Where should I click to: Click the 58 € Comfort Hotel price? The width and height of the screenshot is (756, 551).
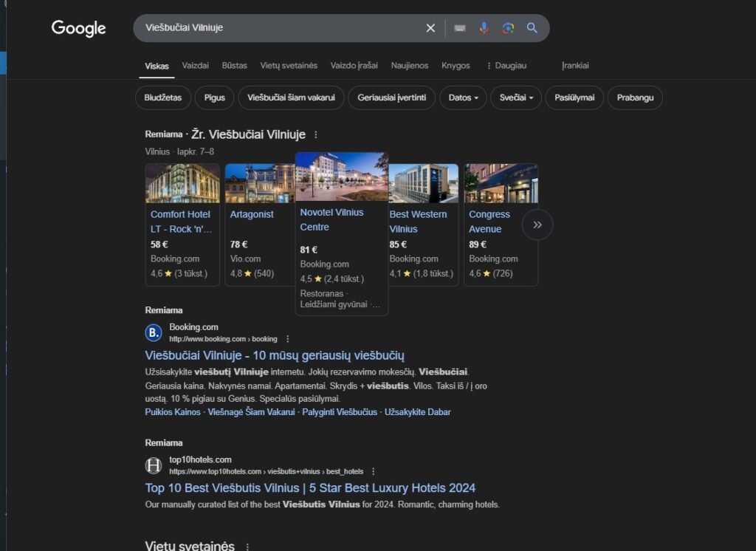pos(159,244)
